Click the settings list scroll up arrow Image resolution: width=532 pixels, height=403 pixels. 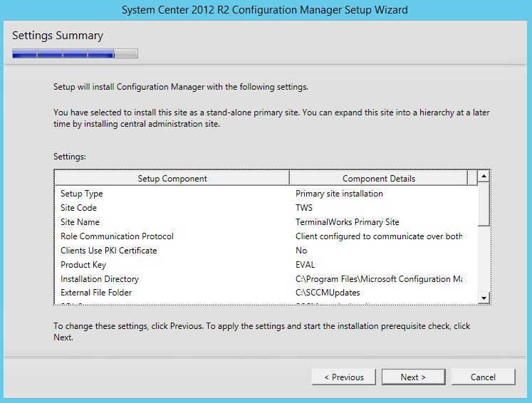tap(484, 176)
